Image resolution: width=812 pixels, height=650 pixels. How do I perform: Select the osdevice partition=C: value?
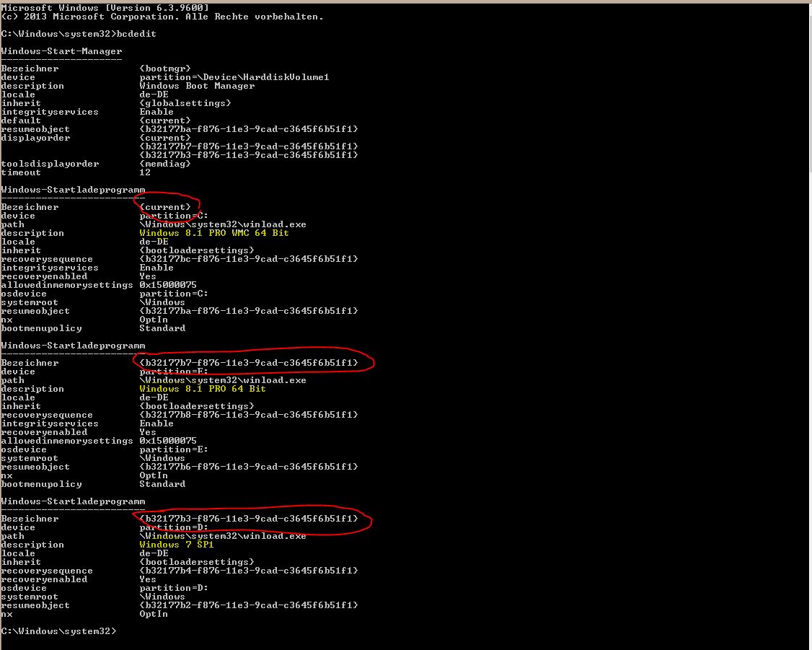174,294
